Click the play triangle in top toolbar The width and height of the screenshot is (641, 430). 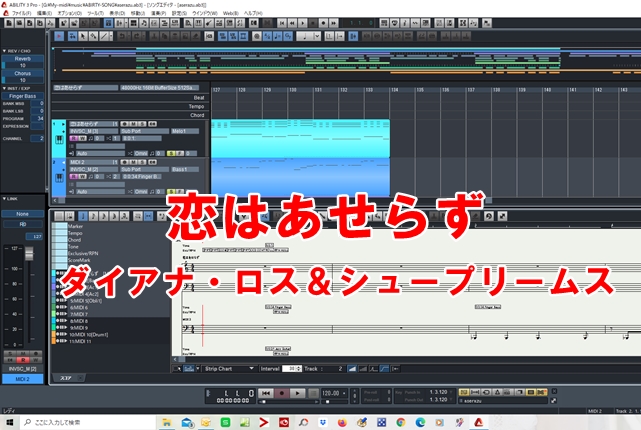(303, 23)
